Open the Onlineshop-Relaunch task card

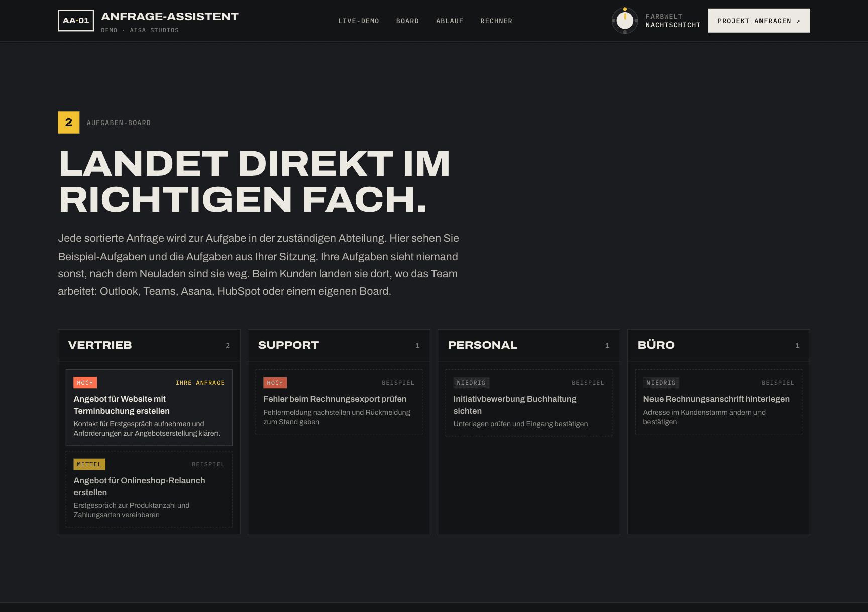(149, 489)
